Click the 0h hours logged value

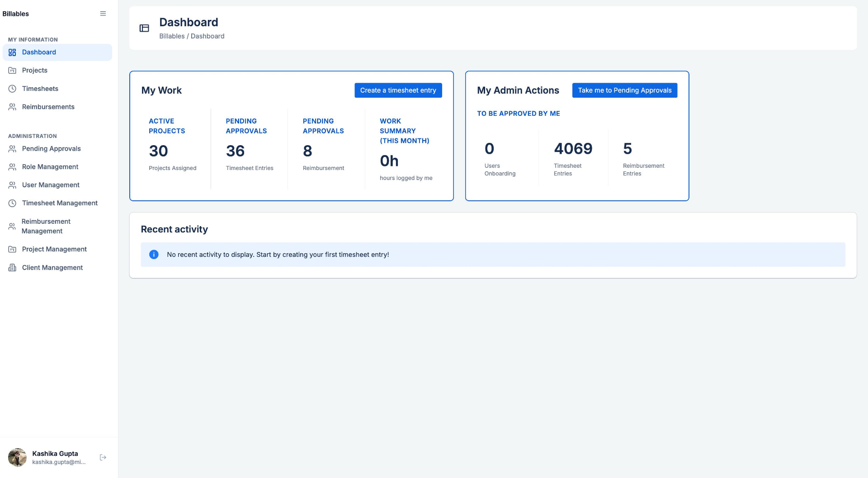[389, 161]
